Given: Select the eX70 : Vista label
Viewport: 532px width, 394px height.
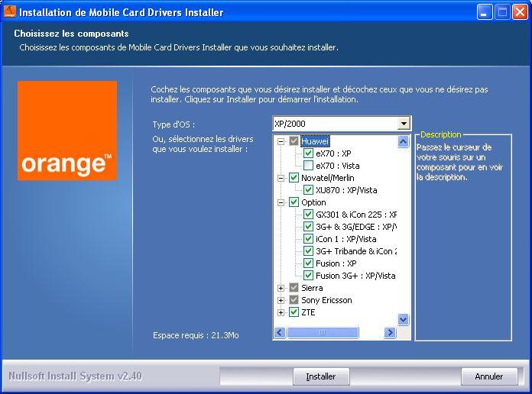Looking at the screenshot, I should [x=338, y=166].
